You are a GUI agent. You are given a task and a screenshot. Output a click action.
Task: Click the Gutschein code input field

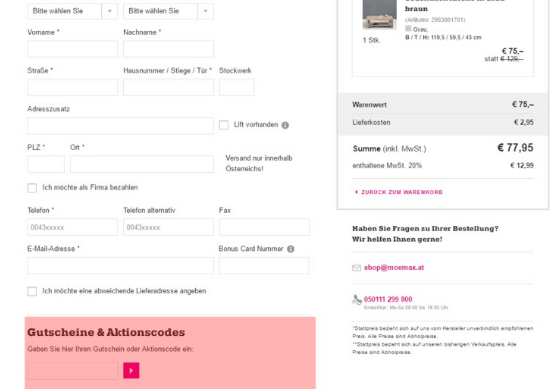(72, 371)
